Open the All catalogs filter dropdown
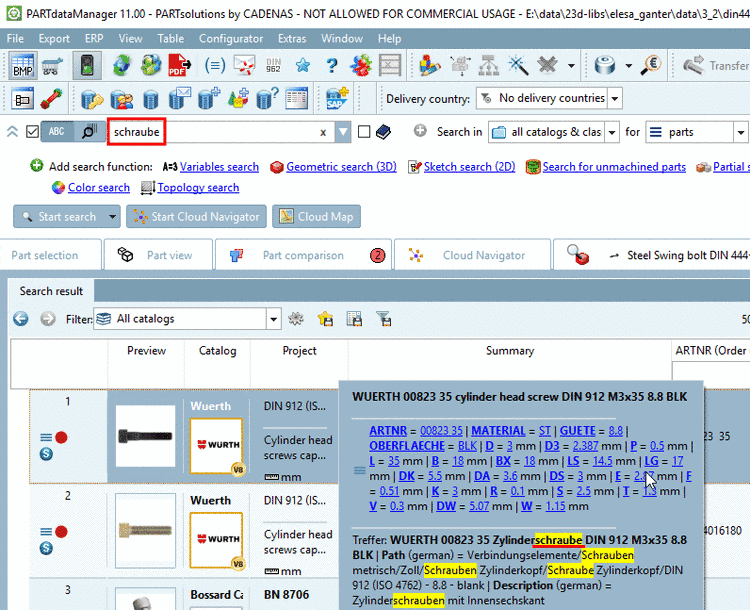Viewport: 750px width, 610px height. 273,319
